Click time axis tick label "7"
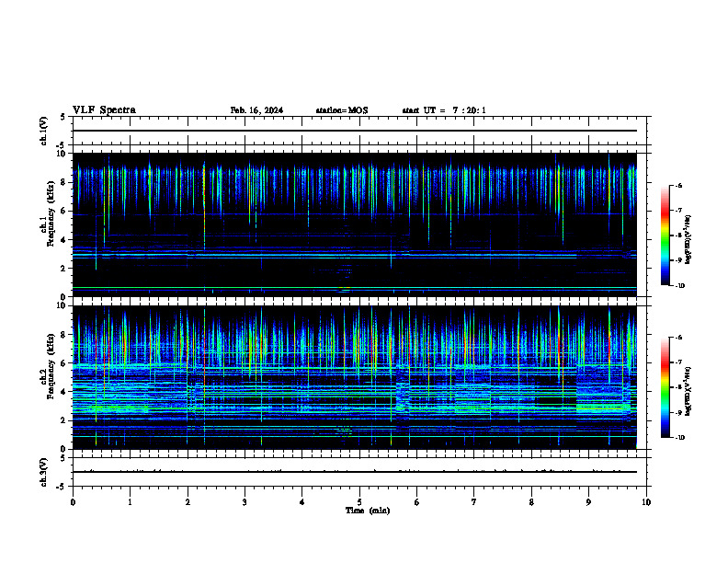The image size is (728, 563). (x=474, y=502)
